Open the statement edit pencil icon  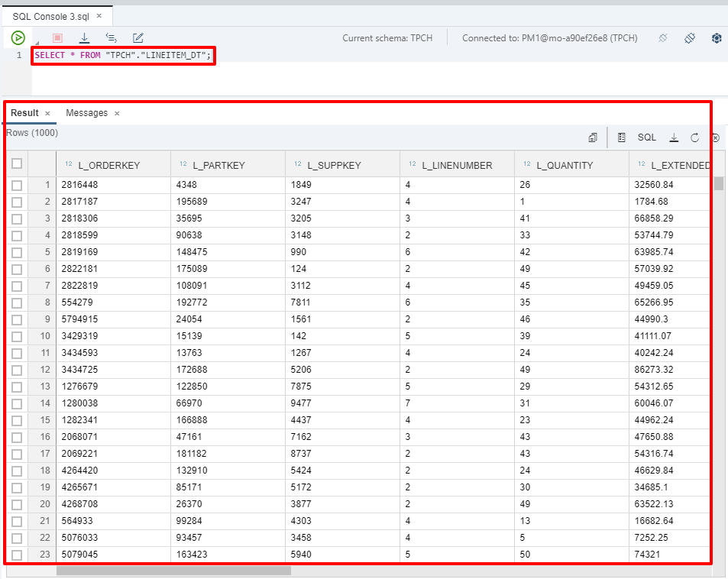[x=138, y=38]
